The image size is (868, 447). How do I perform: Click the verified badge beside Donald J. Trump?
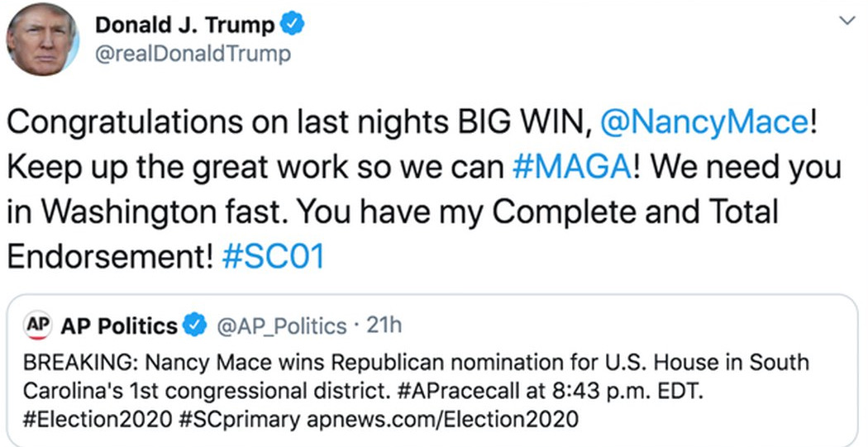pos(293,26)
